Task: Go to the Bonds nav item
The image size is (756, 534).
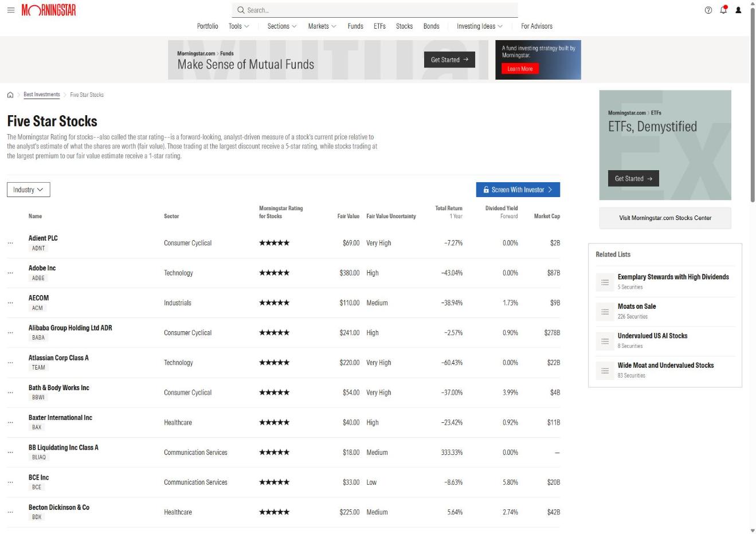Action: (x=431, y=26)
